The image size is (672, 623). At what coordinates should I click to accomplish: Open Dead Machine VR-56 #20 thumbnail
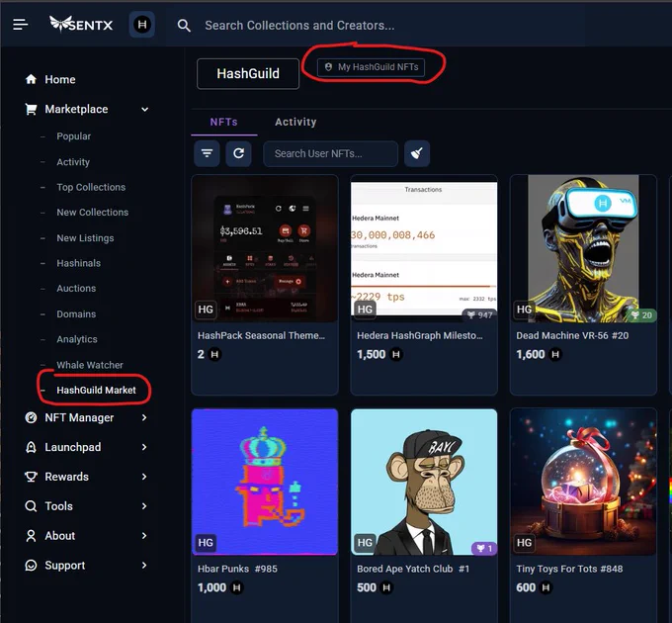click(x=583, y=248)
